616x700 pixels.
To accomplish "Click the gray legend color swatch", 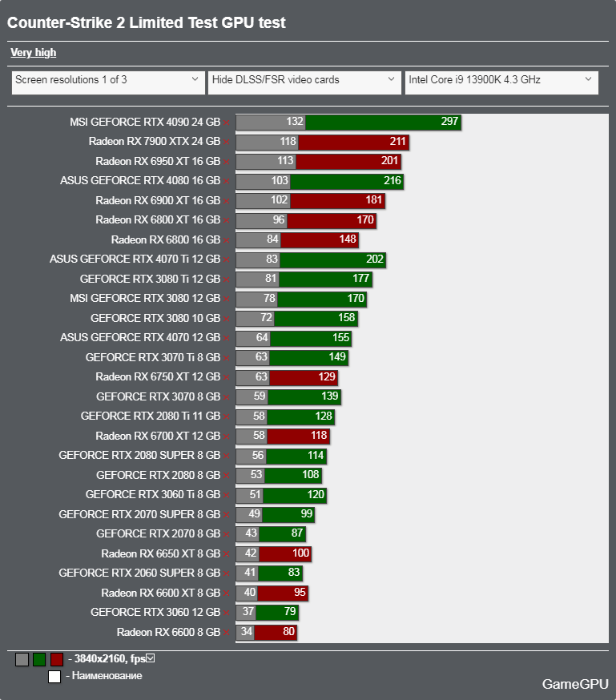I will (22, 659).
